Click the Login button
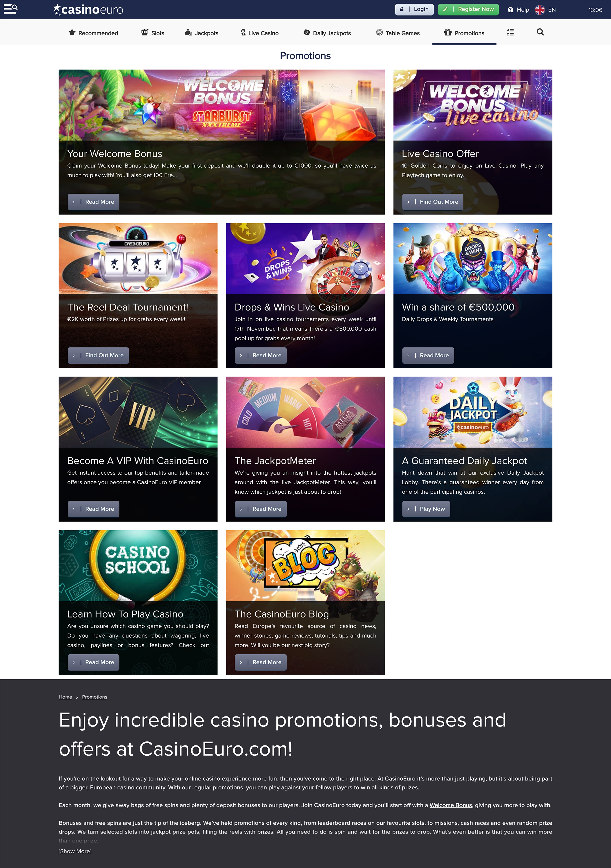 point(414,9)
